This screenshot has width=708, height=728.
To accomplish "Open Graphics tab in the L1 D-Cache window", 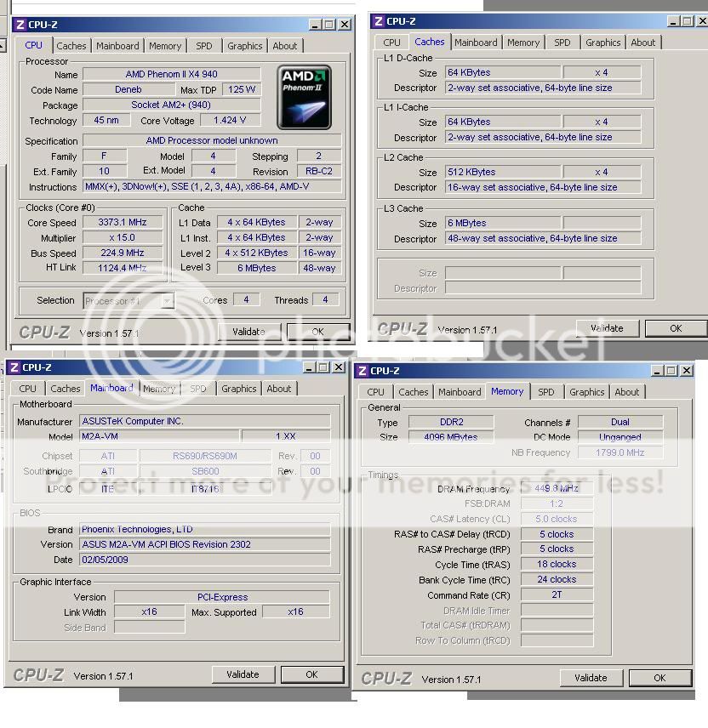I will click(x=603, y=43).
